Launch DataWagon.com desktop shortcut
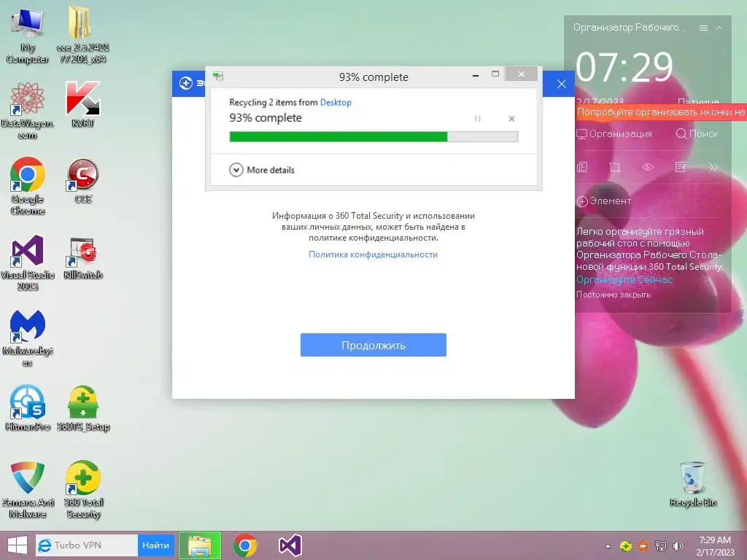The width and height of the screenshot is (747, 560). (27, 111)
